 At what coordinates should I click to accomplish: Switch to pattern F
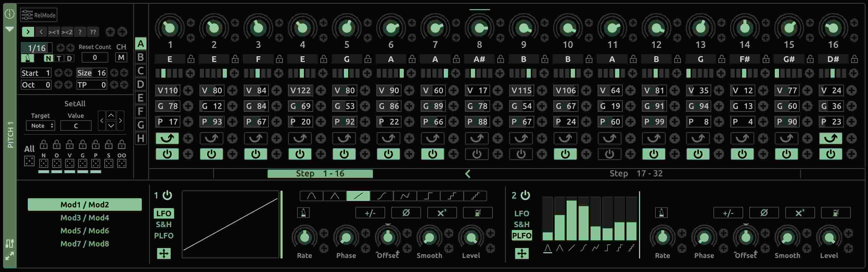[x=141, y=111]
